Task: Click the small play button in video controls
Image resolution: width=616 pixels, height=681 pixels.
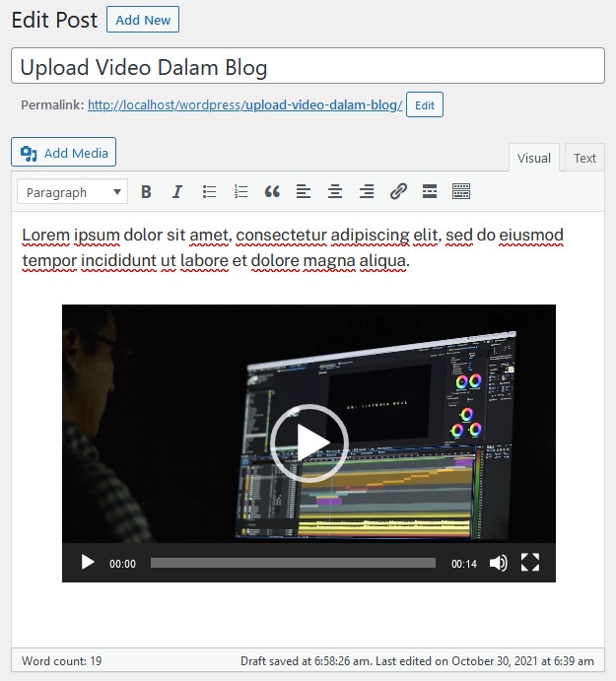Action: tap(88, 563)
